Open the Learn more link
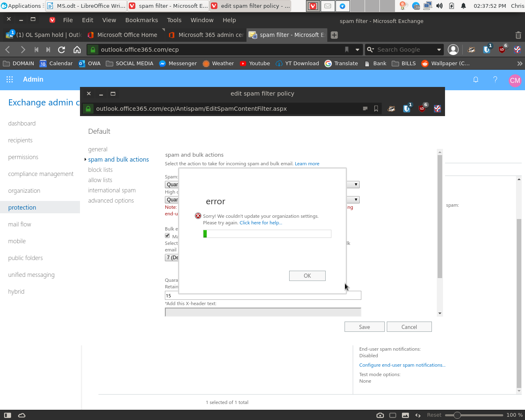 click(x=307, y=164)
